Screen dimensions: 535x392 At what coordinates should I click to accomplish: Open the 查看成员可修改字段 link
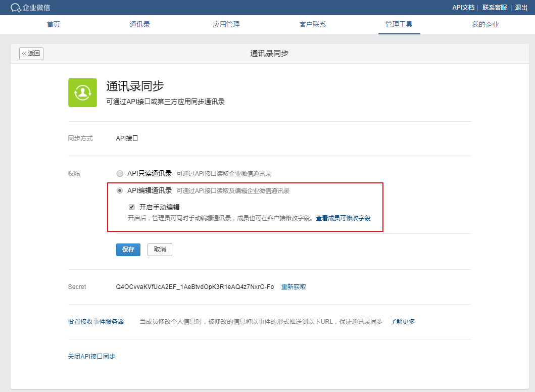343,218
